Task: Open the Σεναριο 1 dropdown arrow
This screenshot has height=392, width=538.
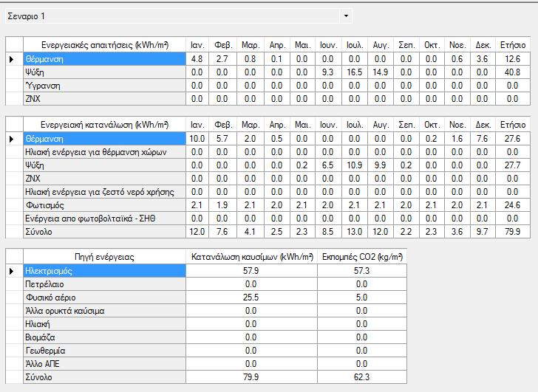Action: click(x=346, y=16)
